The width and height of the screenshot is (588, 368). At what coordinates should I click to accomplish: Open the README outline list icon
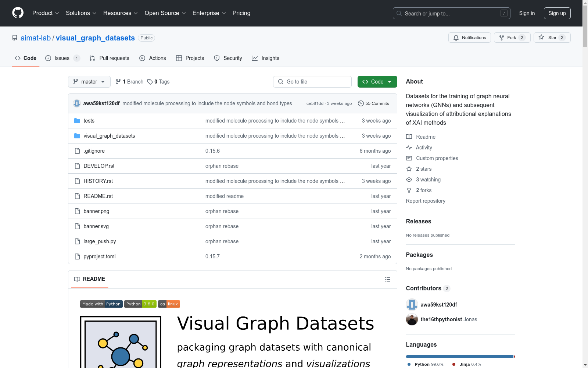click(x=387, y=279)
